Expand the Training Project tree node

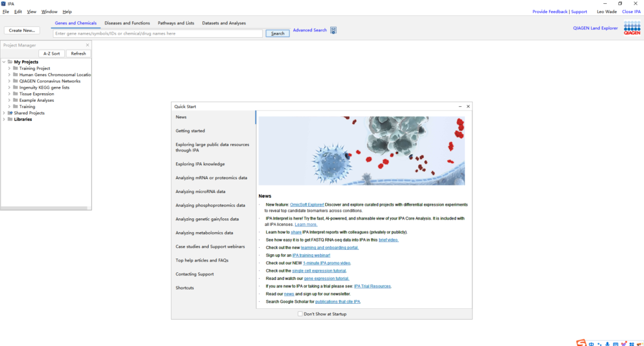click(9, 69)
